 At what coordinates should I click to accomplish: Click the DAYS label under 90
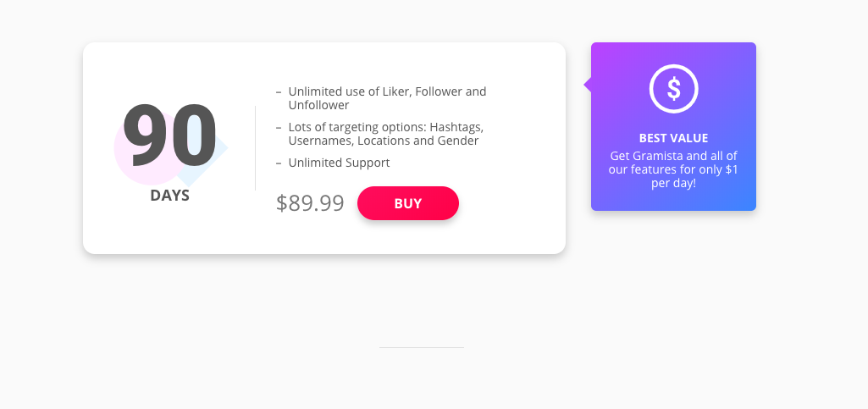(x=169, y=196)
